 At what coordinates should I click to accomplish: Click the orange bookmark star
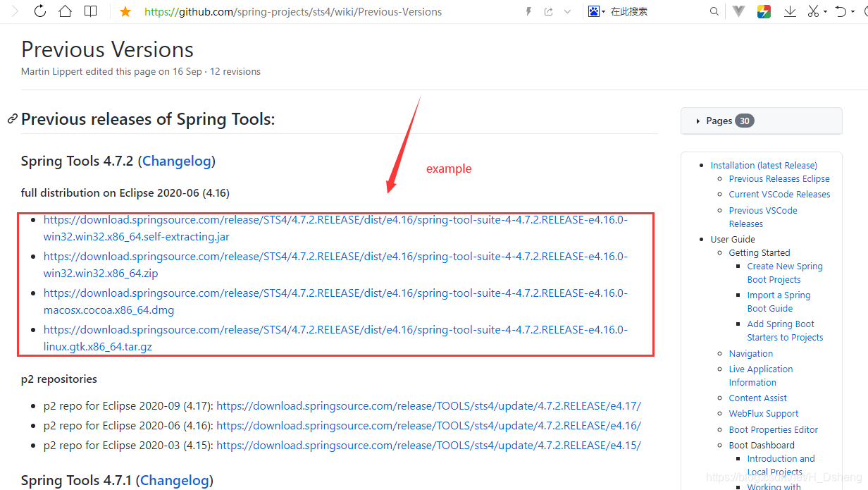click(x=125, y=11)
